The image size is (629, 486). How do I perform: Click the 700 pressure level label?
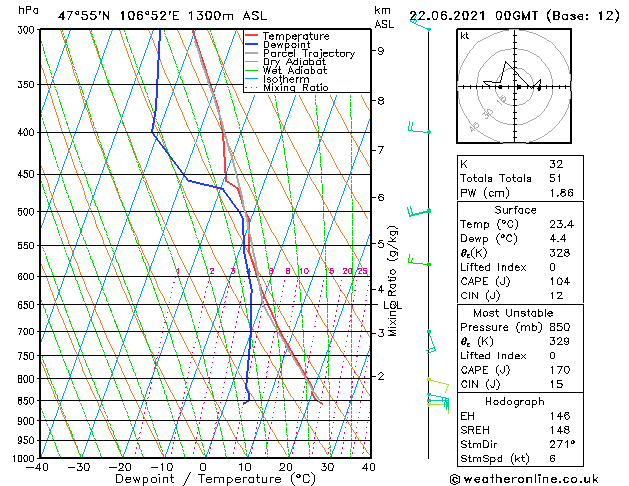tap(28, 332)
